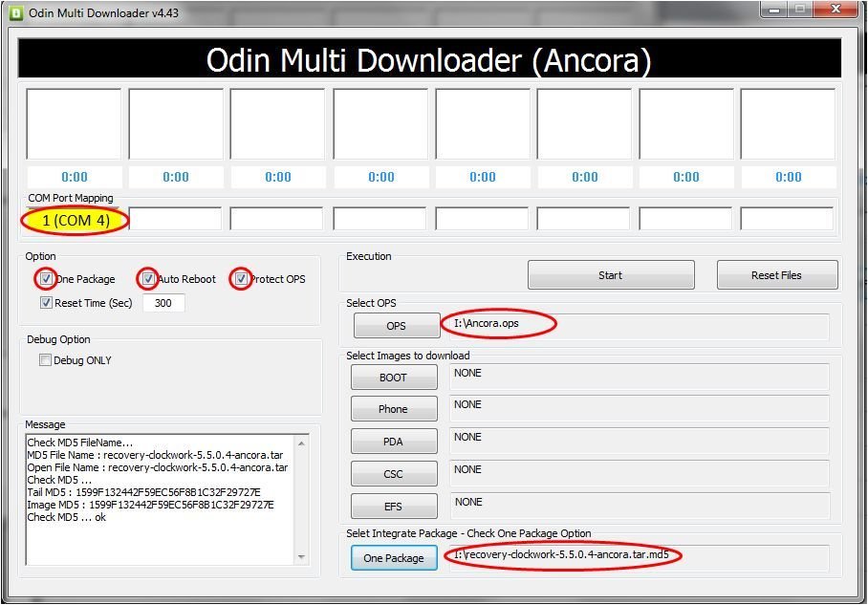This screenshot has width=868, height=605.
Task: Click the EFS button
Action: [394, 507]
